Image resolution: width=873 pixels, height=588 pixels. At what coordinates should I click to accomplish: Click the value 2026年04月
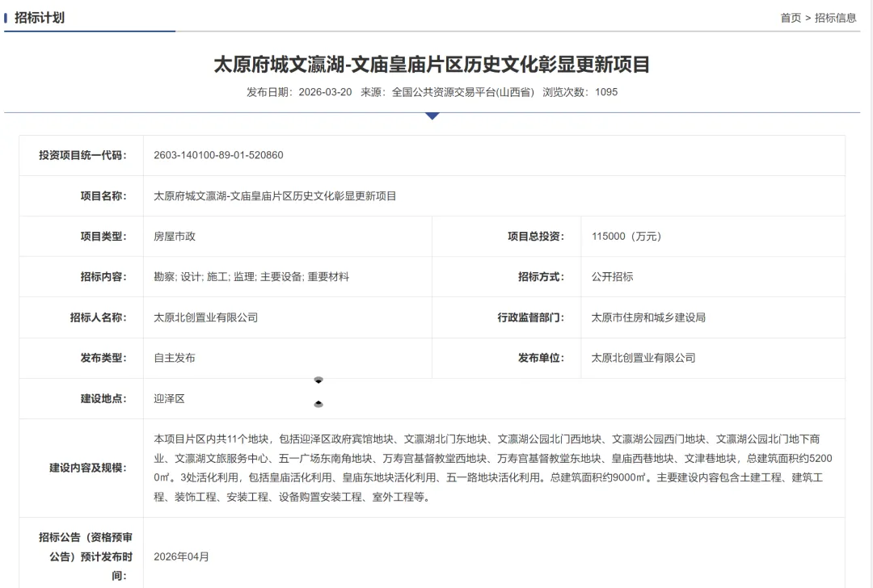click(x=182, y=556)
